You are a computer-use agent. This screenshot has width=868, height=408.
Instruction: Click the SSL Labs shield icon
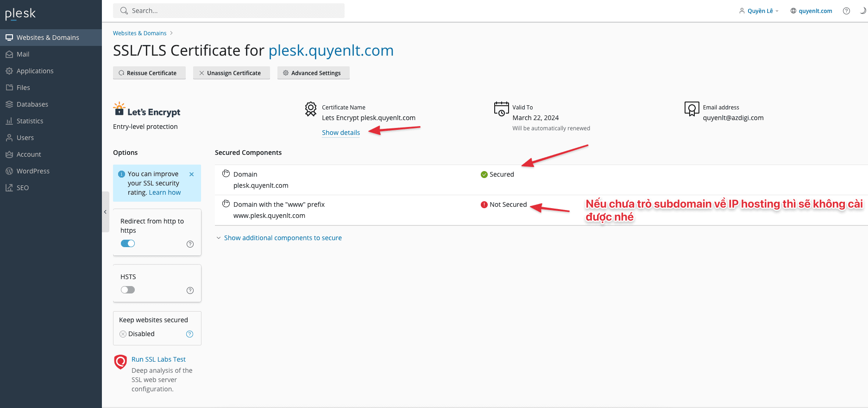coord(120,362)
